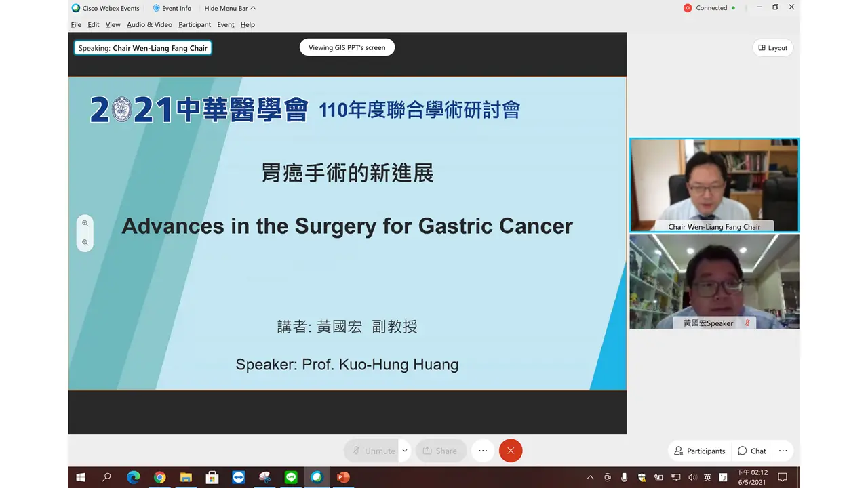Viewport: 868px width, 488px height.
Task: Open the Chat panel
Action: (x=751, y=451)
